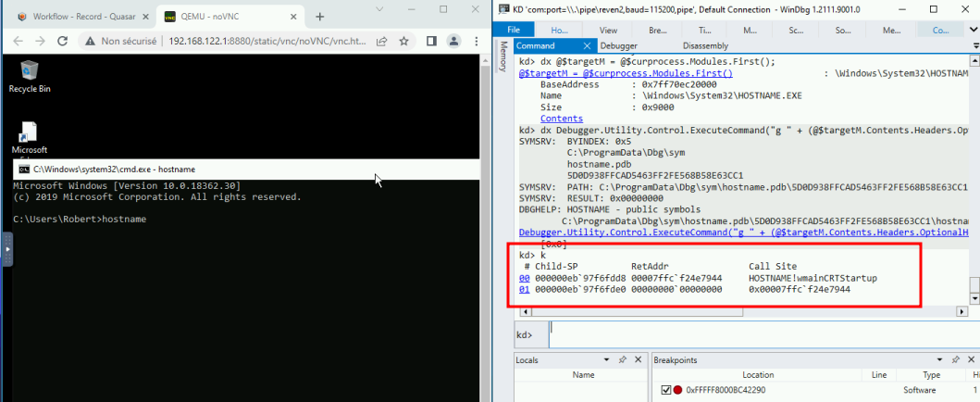Close the Locals panel
Screen dimensions: 980x402
[x=639, y=360]
